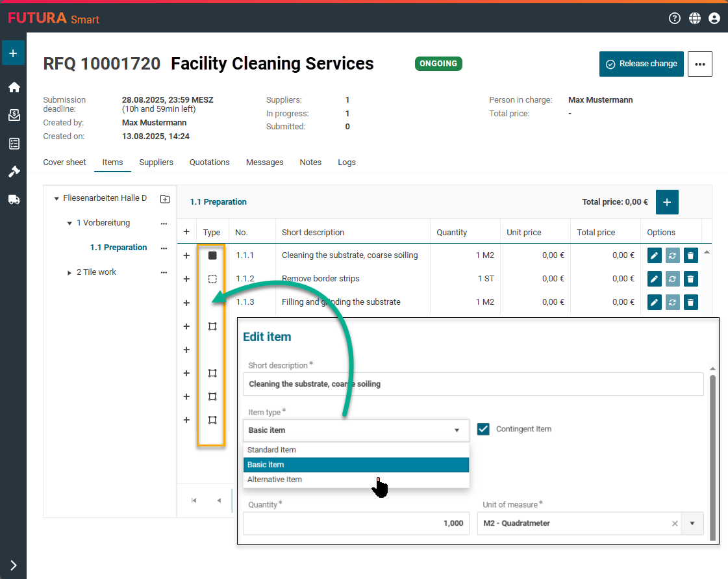Click the delivery truck sidebar icon

pos(14,199)
